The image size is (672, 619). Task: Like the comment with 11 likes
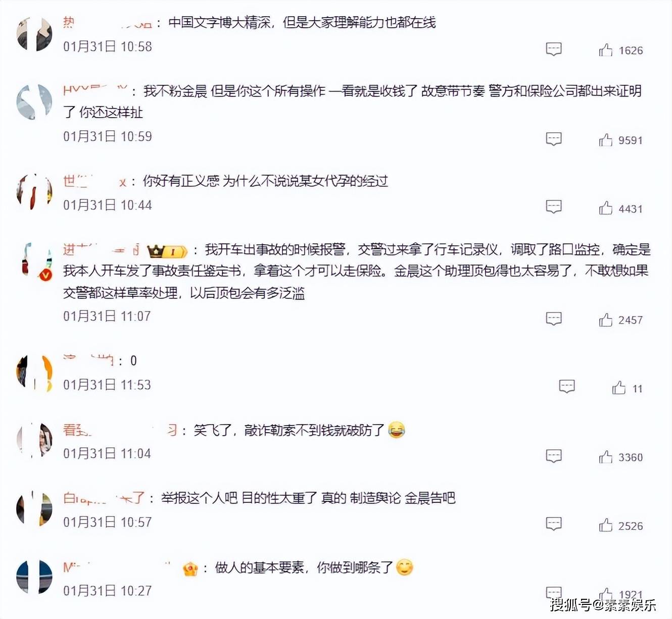pos(618,388)
